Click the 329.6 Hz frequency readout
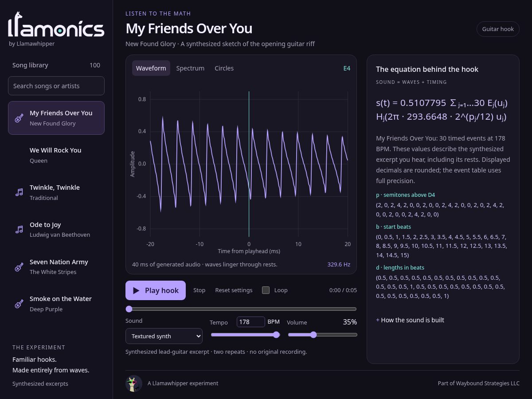532x399 pixels. coord(339,265)
